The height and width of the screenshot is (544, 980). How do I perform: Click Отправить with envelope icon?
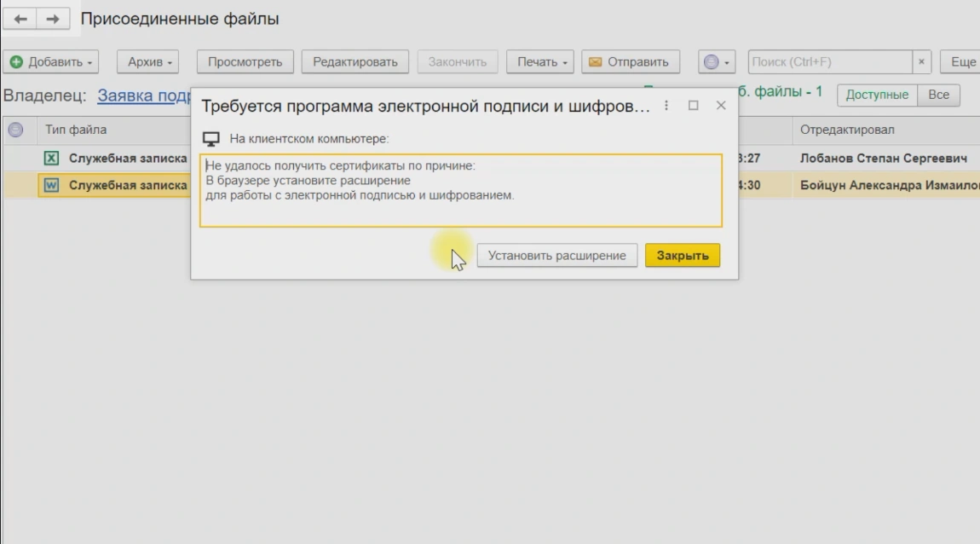point(631,62)
